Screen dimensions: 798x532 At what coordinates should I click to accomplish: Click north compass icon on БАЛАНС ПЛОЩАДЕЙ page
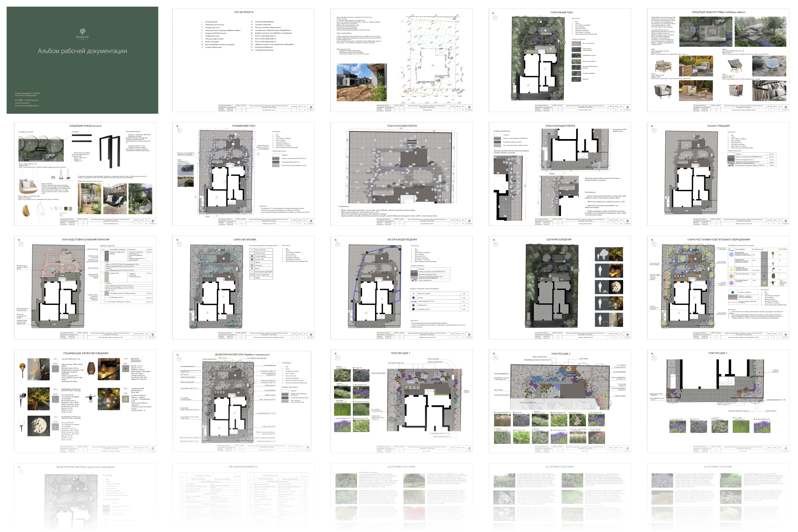[654, 131]
